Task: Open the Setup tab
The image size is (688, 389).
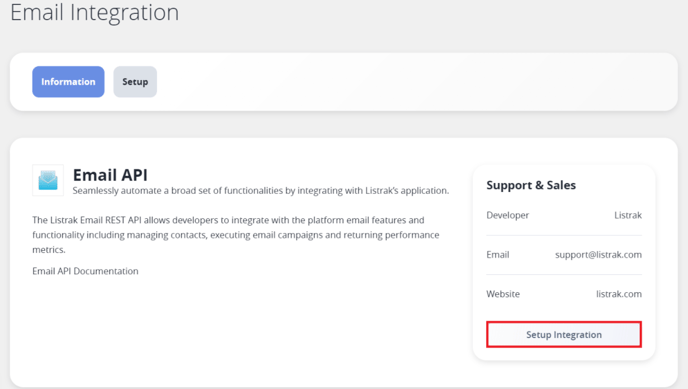Action: click(135, 82)
